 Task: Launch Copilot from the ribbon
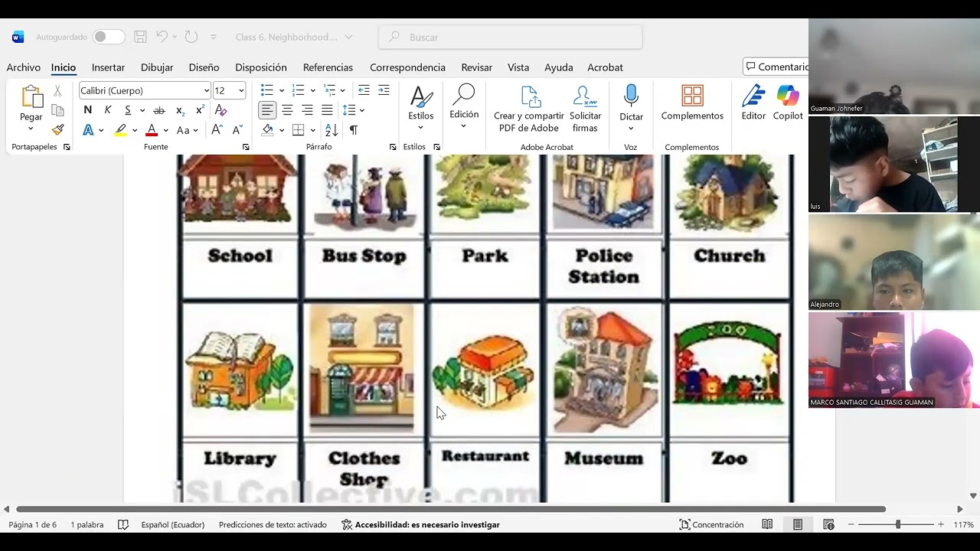tap(788, 95)
